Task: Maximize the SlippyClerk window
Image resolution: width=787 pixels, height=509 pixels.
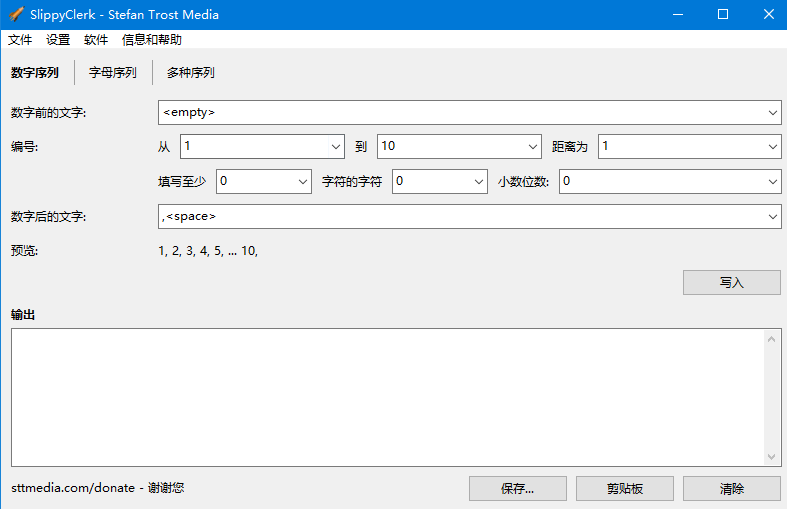Action: 723,15
